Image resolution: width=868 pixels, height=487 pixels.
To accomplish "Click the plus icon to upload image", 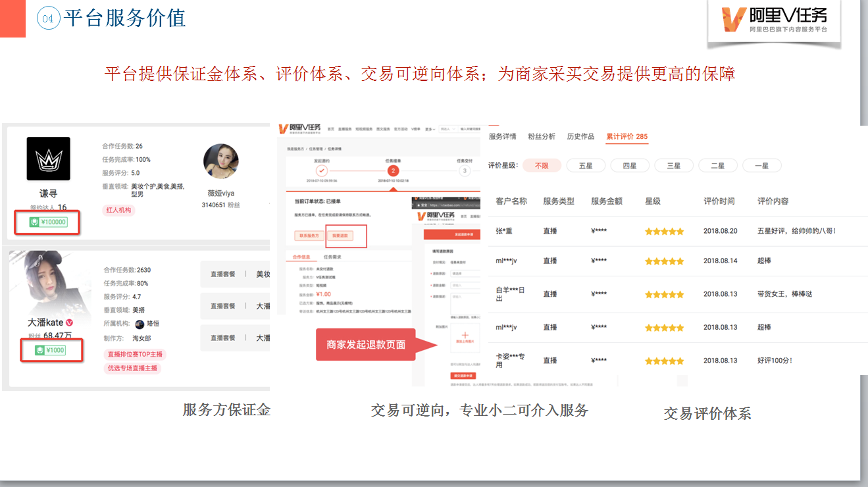I will pos(465,335).
